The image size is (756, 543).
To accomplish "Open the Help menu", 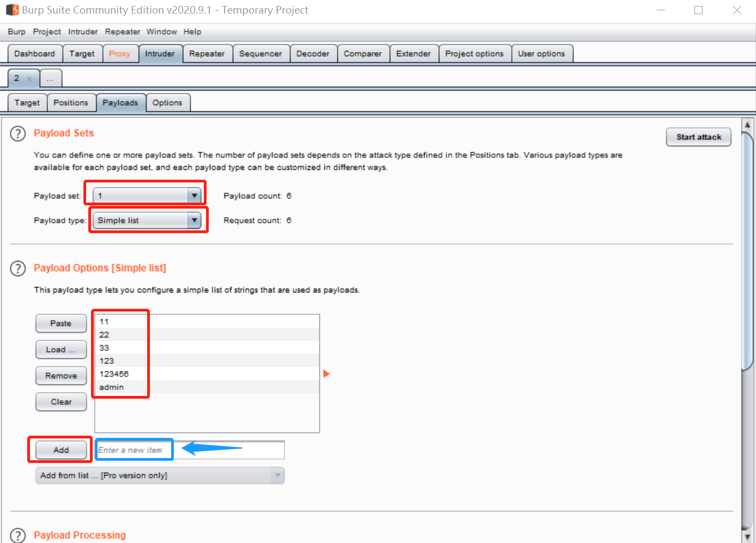I will pos(192,32).
